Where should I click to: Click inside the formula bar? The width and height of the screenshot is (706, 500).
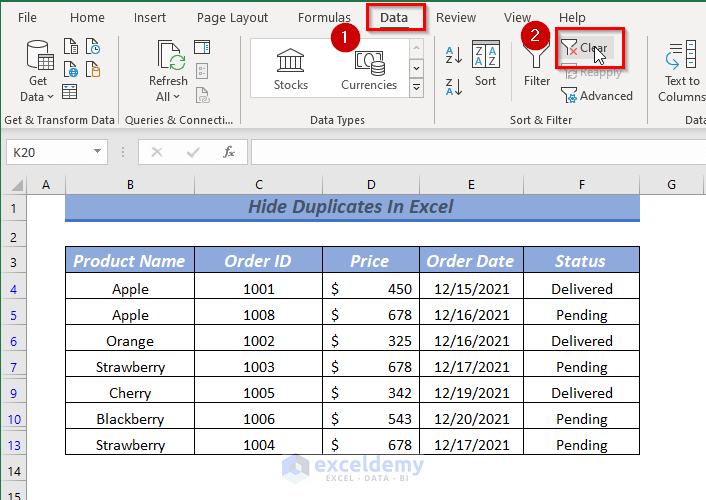(x=478, y=152)
